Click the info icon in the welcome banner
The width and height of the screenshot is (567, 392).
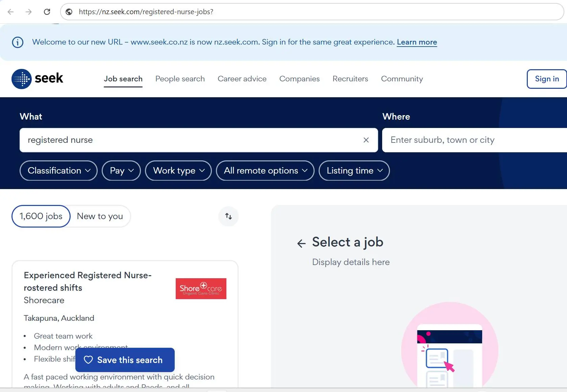[x=18, y=42]
